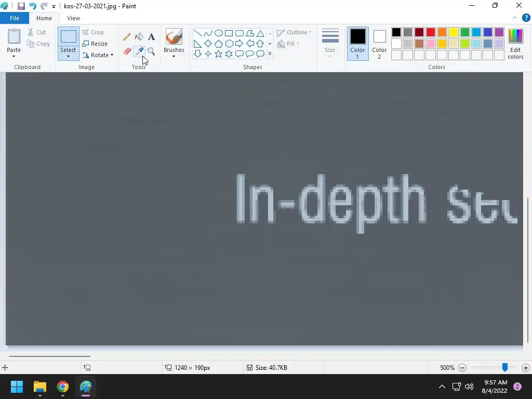Choose the Five-point star shape
This screenshot has width=532, height=399.
click(x=219, y=54)
